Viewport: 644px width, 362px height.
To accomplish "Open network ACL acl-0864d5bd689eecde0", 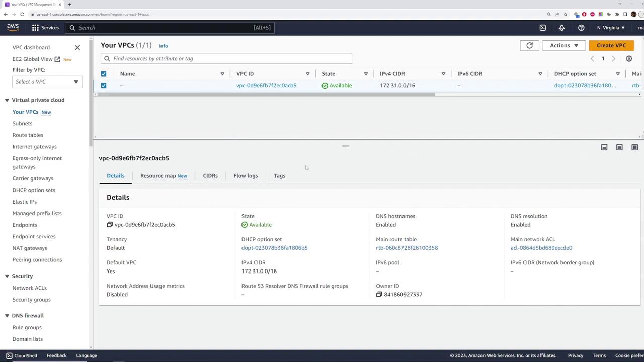I will coord(541,248).
